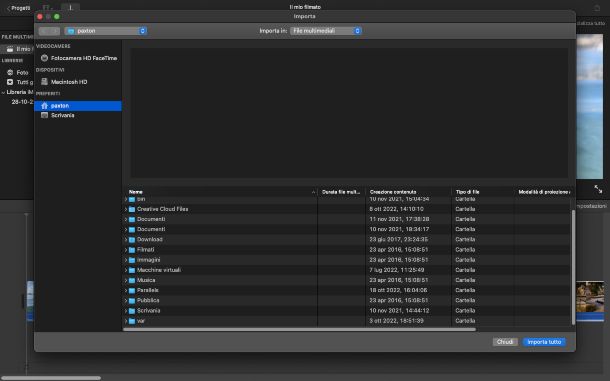Viewport: 610px width, 381px height.
Task: Select the 28-10 event in iMovie library list
Action: pyautogui.click(x=22, y=102)
